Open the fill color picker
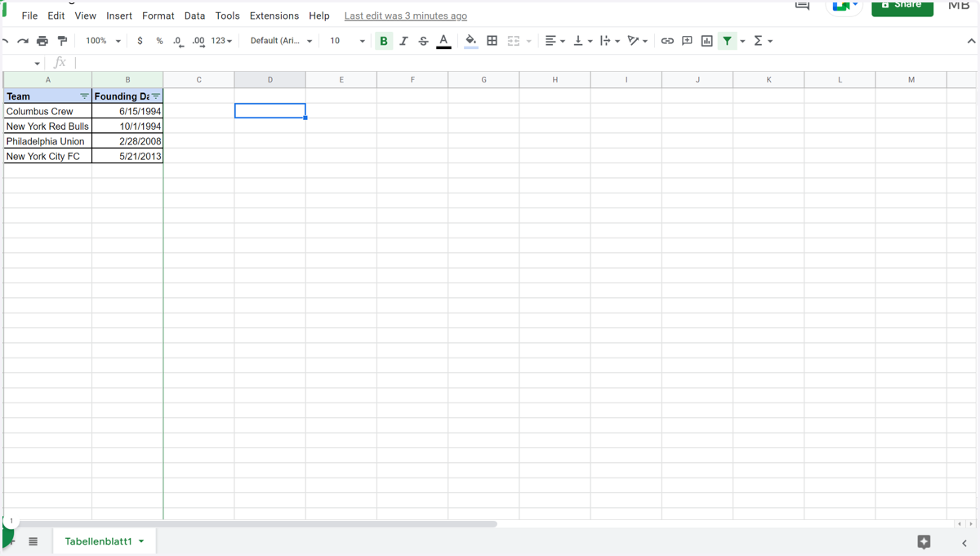This screenshot has height=556, width=980. 471,41
